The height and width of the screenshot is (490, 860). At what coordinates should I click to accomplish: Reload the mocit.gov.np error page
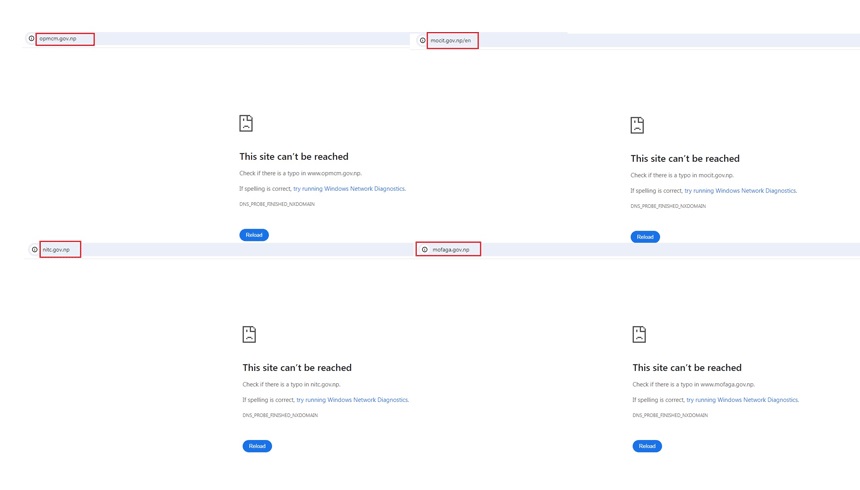coord(645,237)
